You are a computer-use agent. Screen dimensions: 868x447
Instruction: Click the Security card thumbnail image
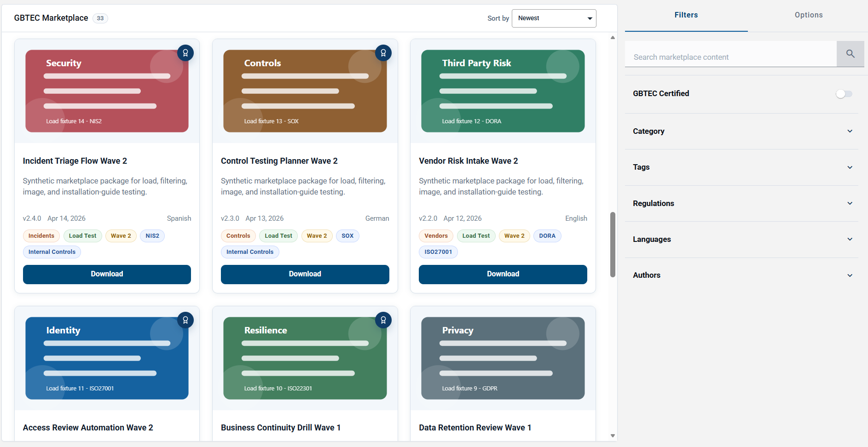point(107,91)
